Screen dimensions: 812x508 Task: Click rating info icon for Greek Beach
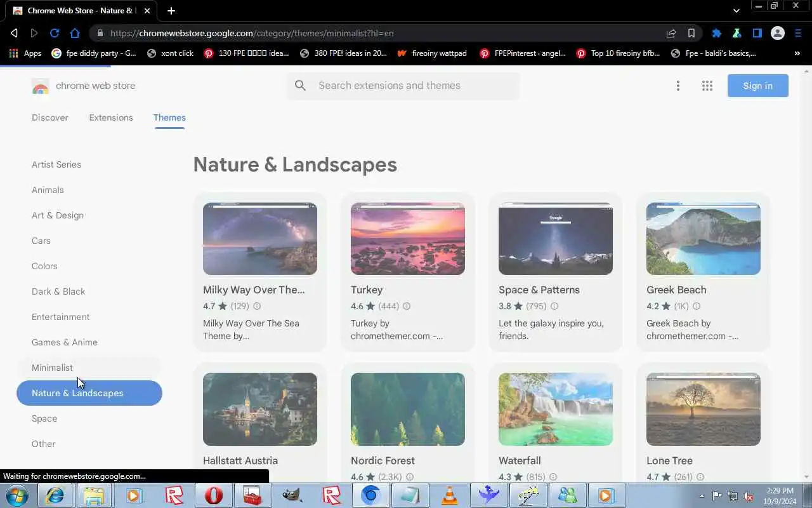[696, 306]
